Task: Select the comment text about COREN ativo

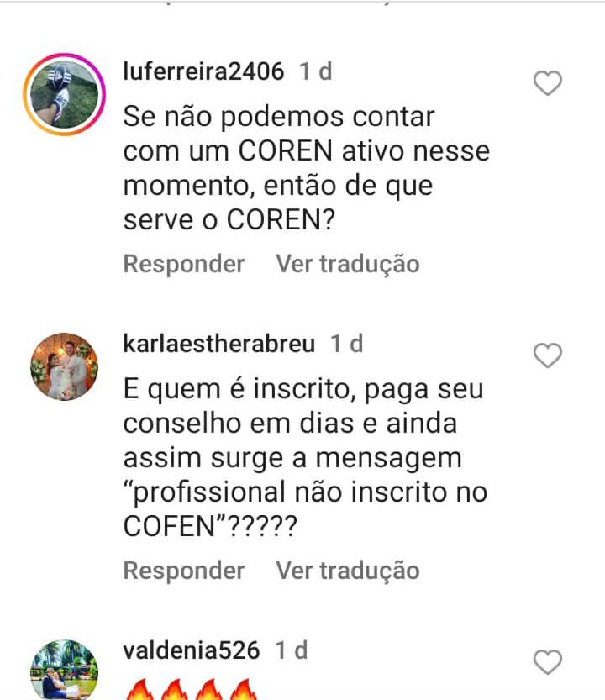Action: (307, 168)
